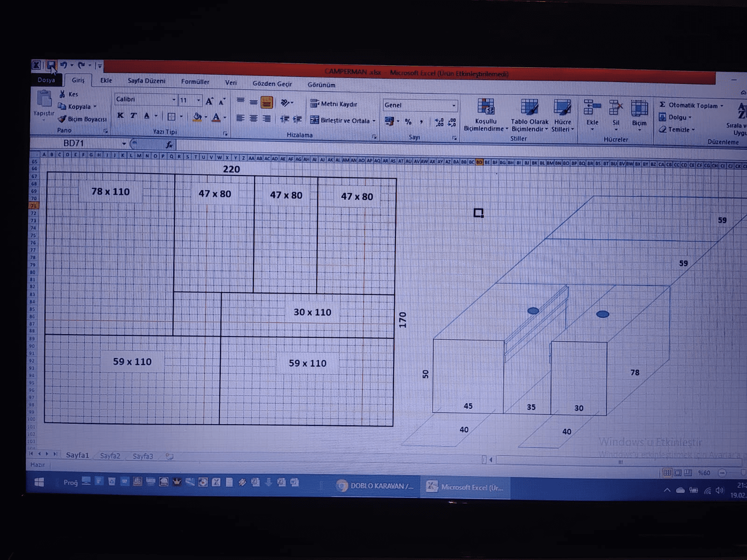
Task: Click Otomatik Toplam autosum button
Action: click(691, 105)
